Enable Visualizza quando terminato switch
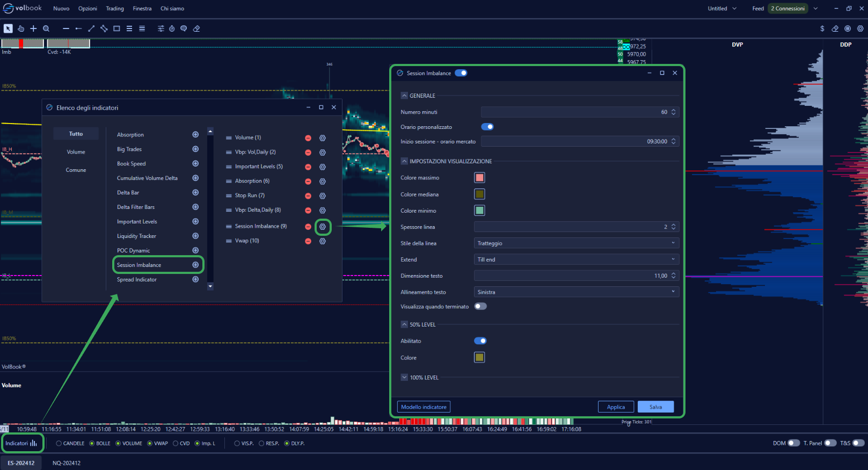868x470 pixels. (x=480, y=306)
